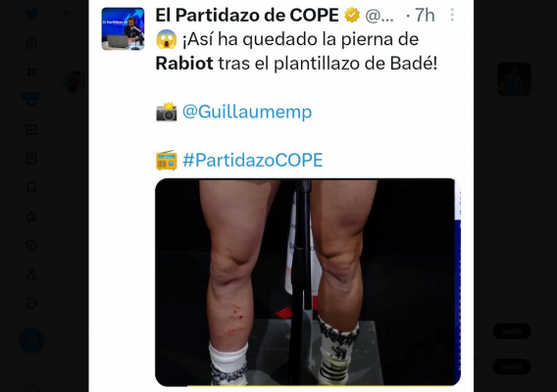Open Lists icon in sidebar

point(31,159)
